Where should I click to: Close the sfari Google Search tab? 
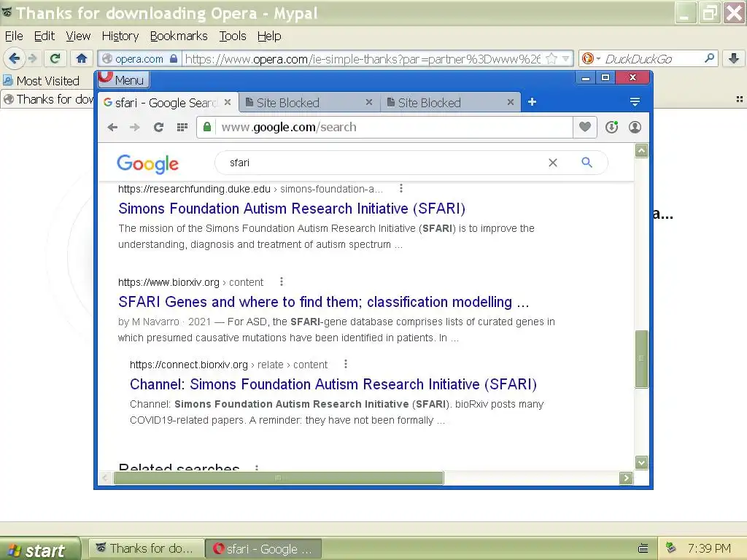pyautogui.click(x=228, y=102)
